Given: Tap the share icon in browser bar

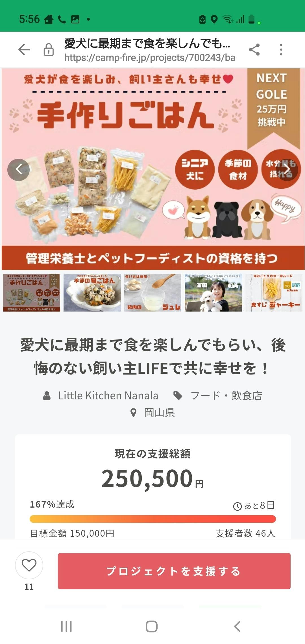Looking at the screenshot, I should [254, 50].
